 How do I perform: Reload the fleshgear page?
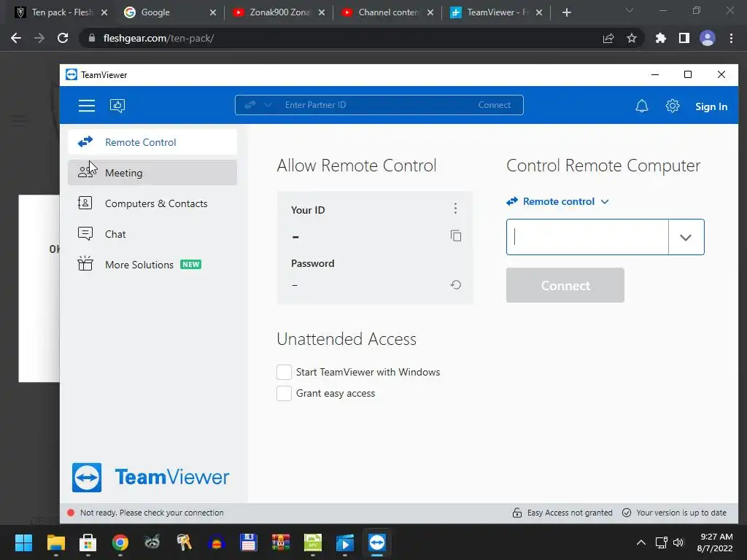[x=63, y=38]
